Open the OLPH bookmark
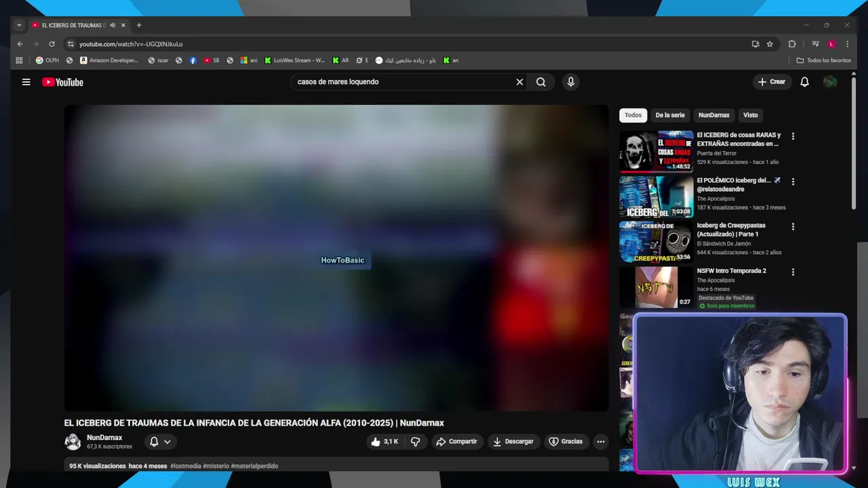The height and width of the screenshot is (488, 868). (x=47, y=60)
